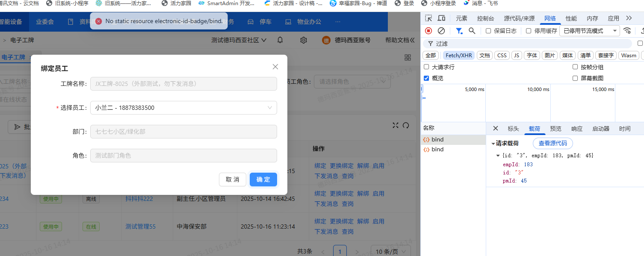The width and height of the screenshot is (644, 256).
Task: Toggle the Fetch/XHR request type filter
Action: pyautogui.click(x=459, y=56)
